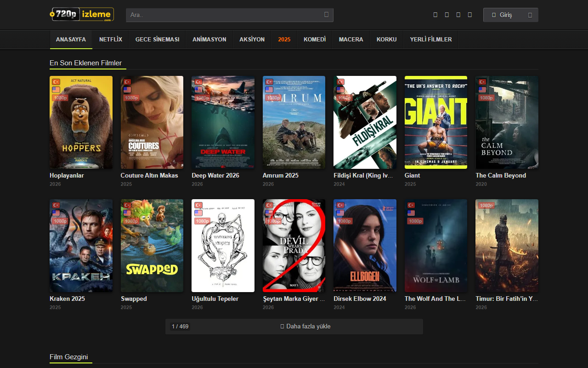Click the Giriş login button

(511, 15)
